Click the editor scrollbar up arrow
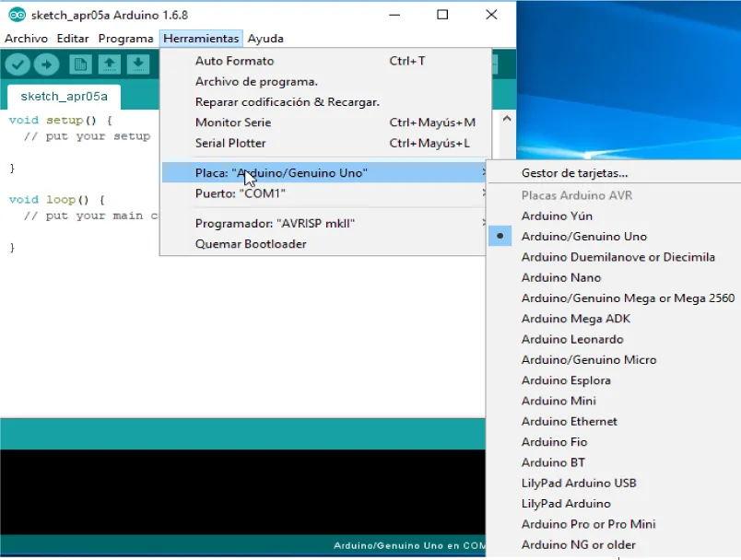The height and width of the screenshot is (560, 741). point(506,119)
